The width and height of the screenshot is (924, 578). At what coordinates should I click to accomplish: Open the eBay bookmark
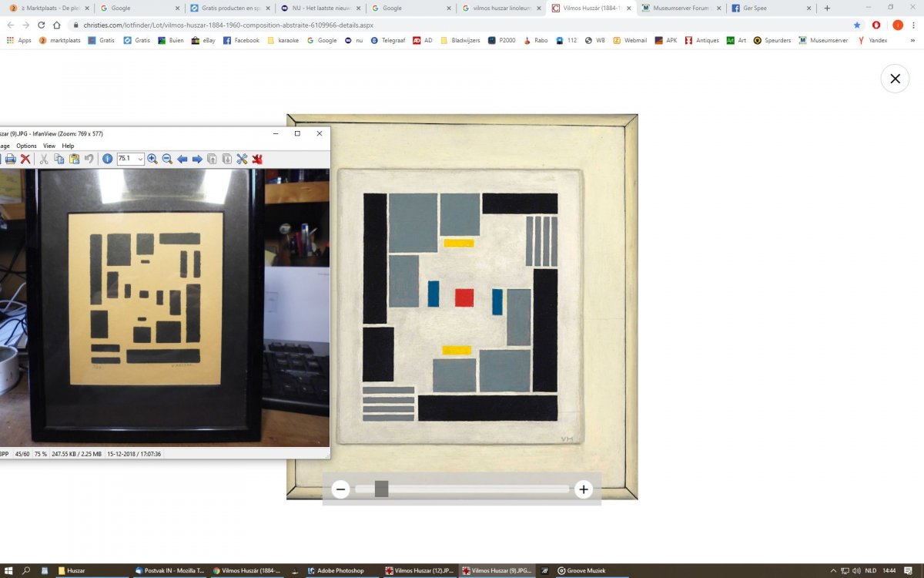(204, 40)
